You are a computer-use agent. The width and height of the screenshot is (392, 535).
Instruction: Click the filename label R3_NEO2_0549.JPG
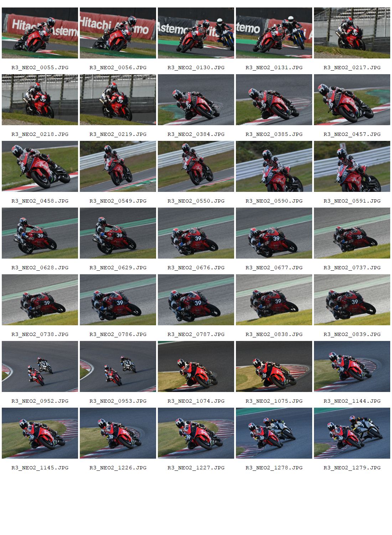coord(118,201)
